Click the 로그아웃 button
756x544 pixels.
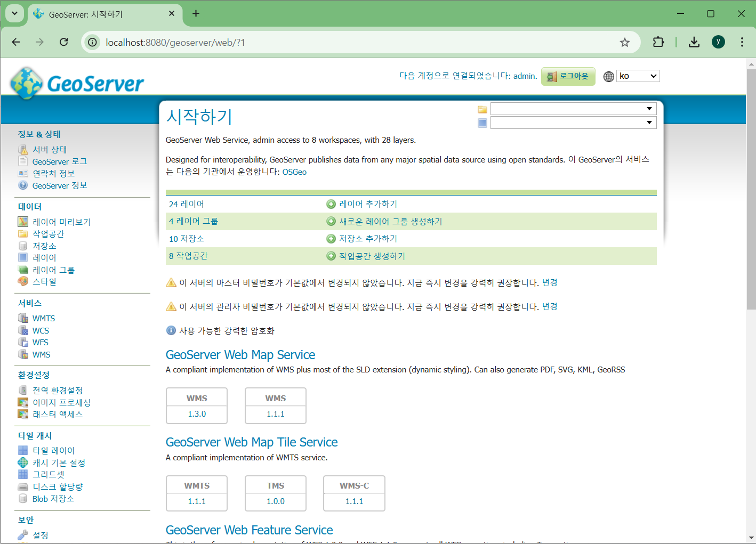pos(568,76)
